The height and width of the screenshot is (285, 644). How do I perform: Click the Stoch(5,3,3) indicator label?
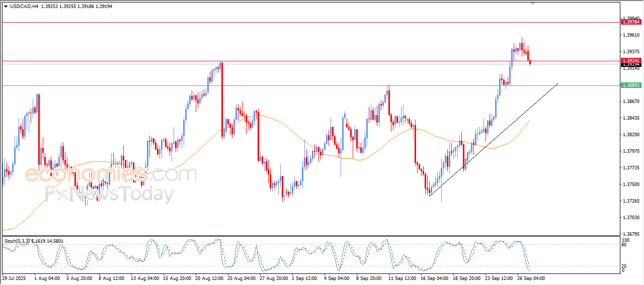pos(17,241)
